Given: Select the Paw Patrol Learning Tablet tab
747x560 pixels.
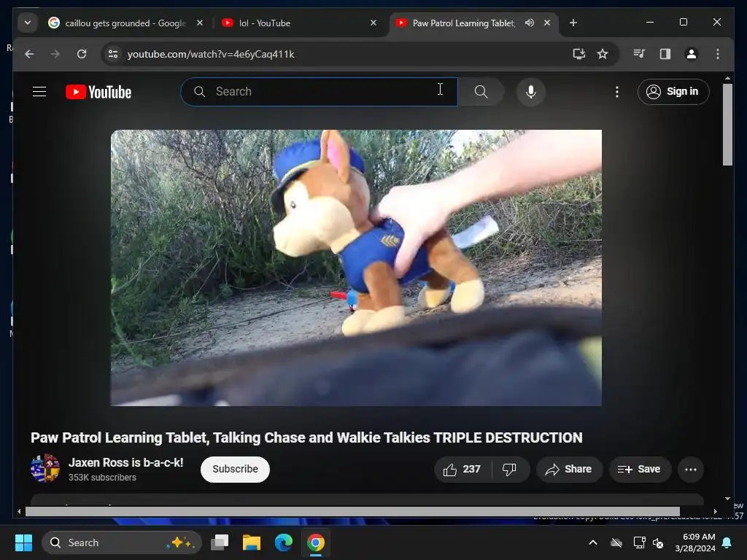Looking at the screenshot, I should 463,23.
